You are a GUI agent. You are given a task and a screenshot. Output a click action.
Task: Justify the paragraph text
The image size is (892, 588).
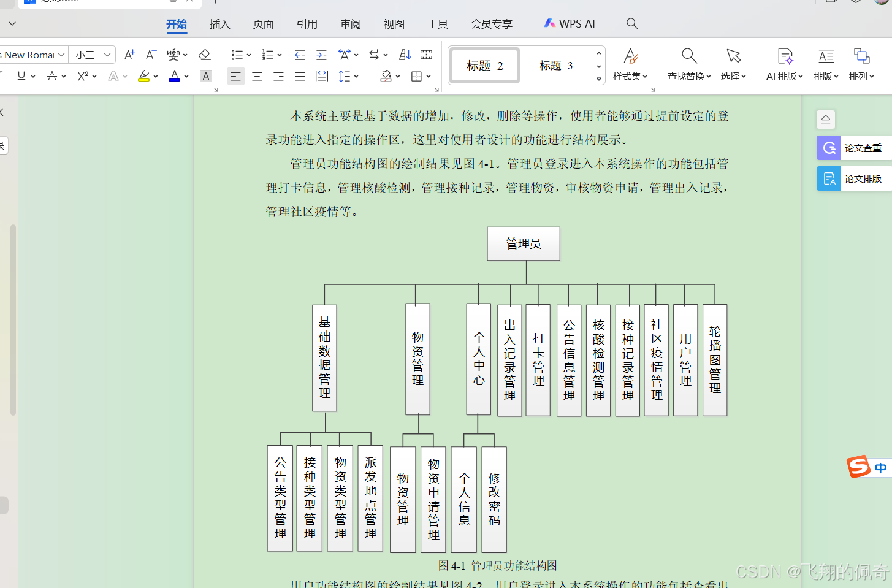coord(300,76)
